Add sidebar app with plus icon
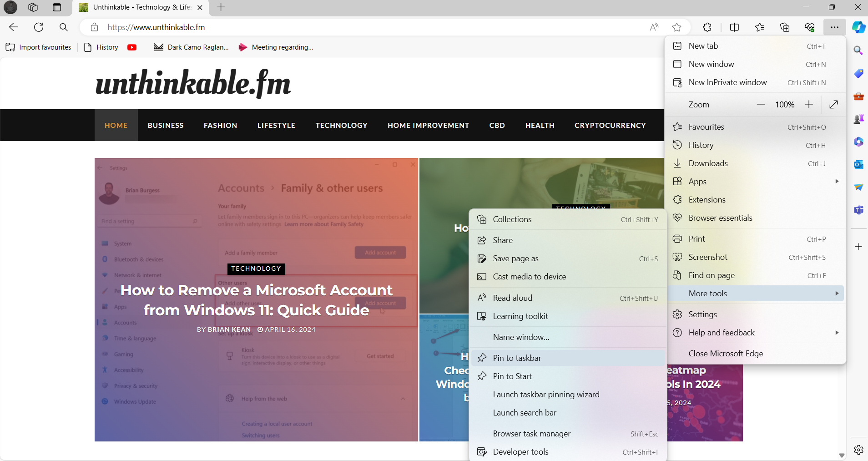Viewport: 868px width, 461px height. [858, 247]
